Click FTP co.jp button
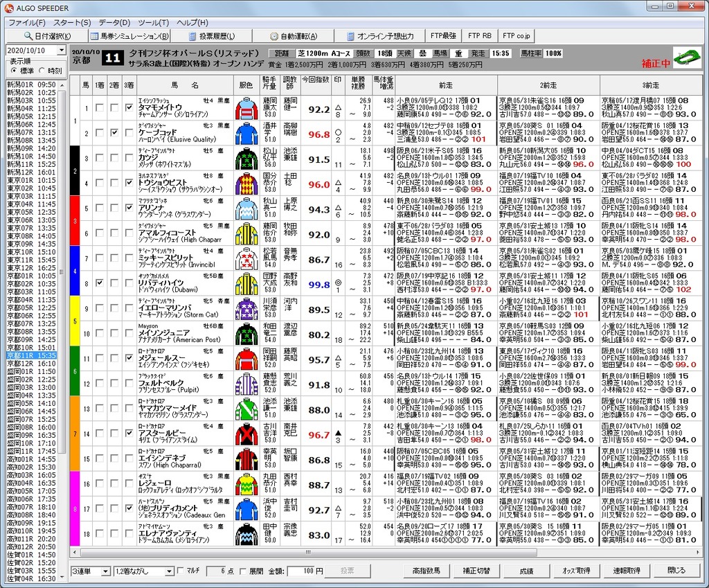Viewport: 709px width, 588px height. (x=516, y=36)
